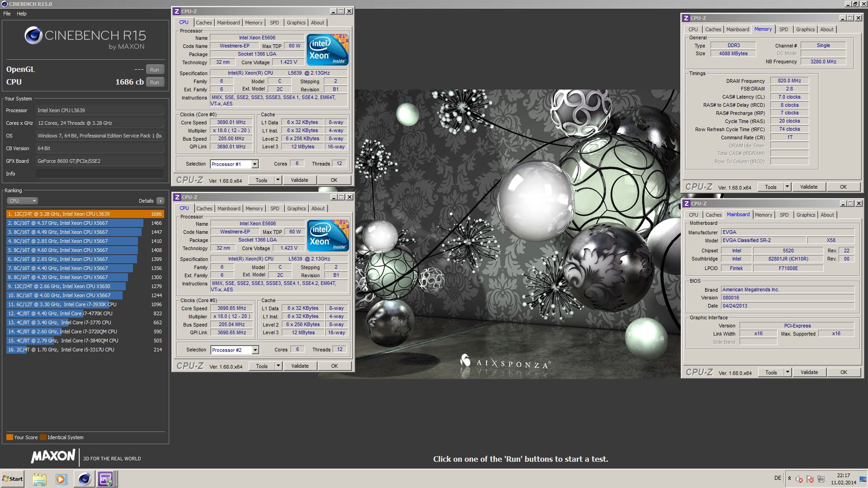Open About tab in Processor #2 window
The height and width of the screenshot is (488, 868).
[318, 208]
